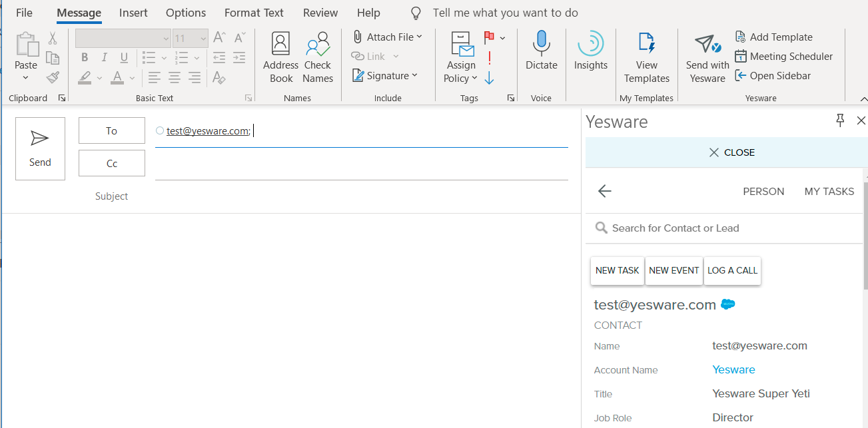Toggle Italic text formatting
The height and width of the screenshot is (428, 868).
pos(105,58)
